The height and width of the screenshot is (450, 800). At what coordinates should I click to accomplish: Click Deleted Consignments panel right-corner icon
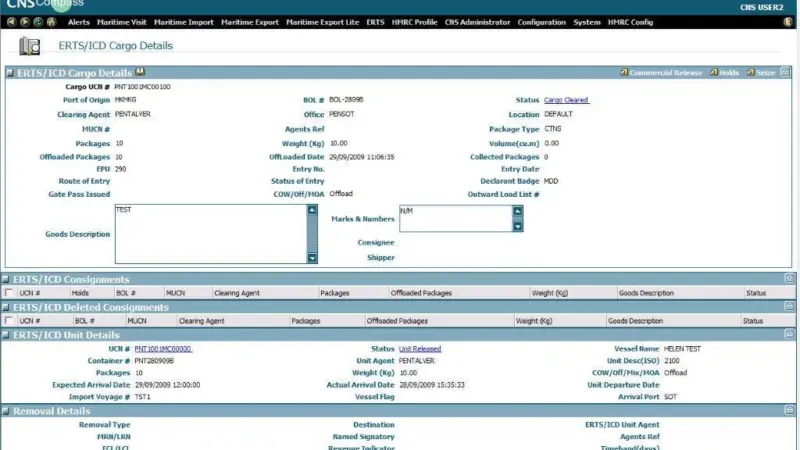789,306
